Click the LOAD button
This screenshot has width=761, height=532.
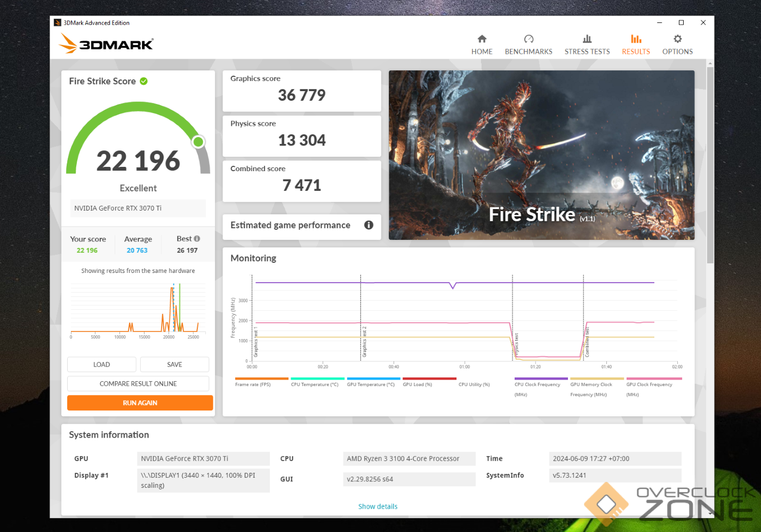pyautogui.click(x=101, y=365)
